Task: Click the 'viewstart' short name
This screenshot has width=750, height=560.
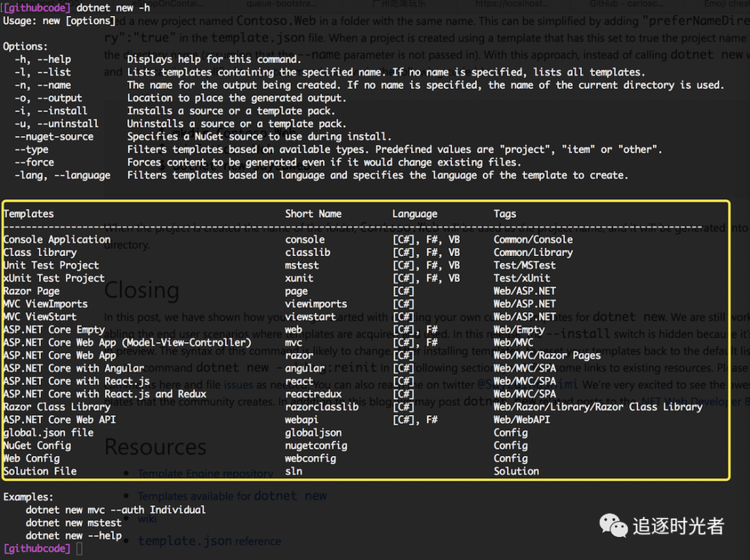Action: point(310,317)
